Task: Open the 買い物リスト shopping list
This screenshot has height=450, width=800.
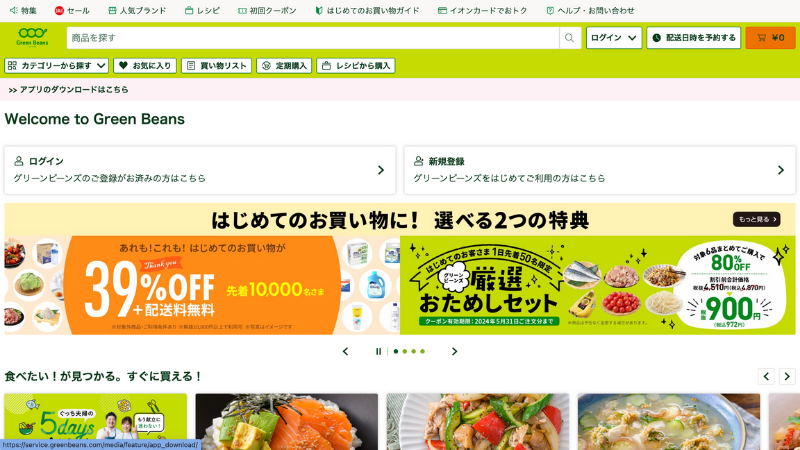Action: tap(216, 66)
